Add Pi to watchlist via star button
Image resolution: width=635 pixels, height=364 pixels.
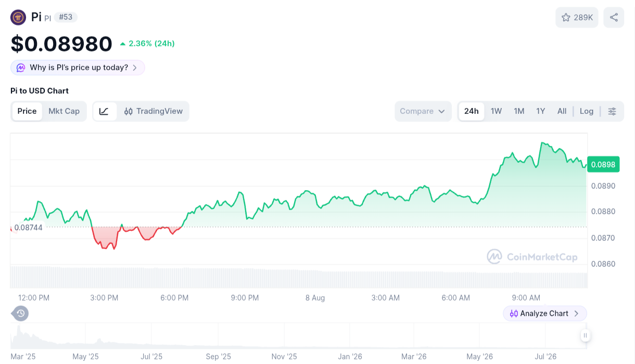(577, 18)
